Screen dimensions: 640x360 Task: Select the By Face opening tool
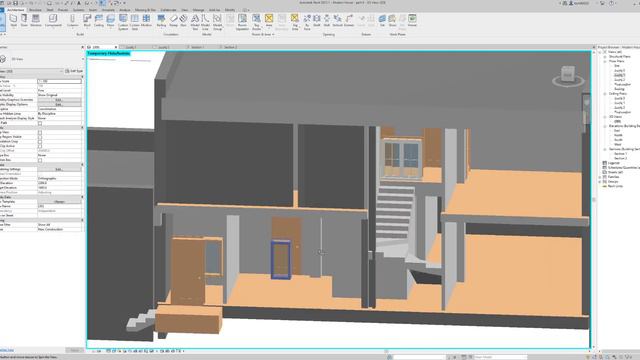tap(307, 22)
